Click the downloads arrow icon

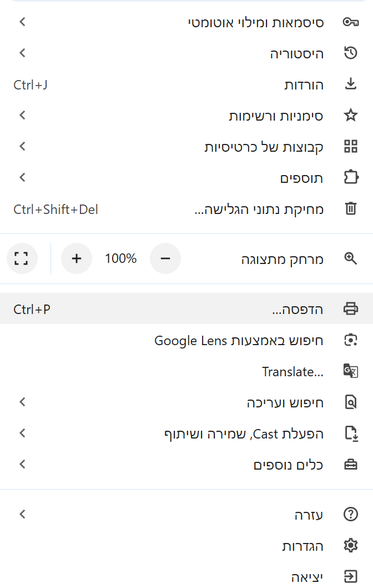tap(350, 84)
